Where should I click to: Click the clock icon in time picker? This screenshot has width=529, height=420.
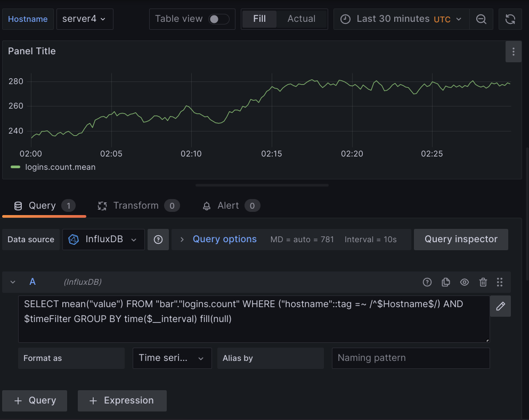click(x=345, y=19)
